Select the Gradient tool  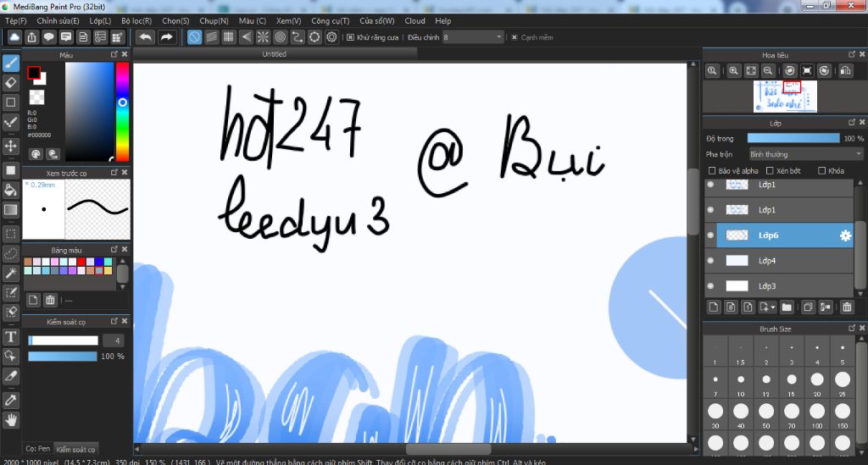click(x=11, y=209)
